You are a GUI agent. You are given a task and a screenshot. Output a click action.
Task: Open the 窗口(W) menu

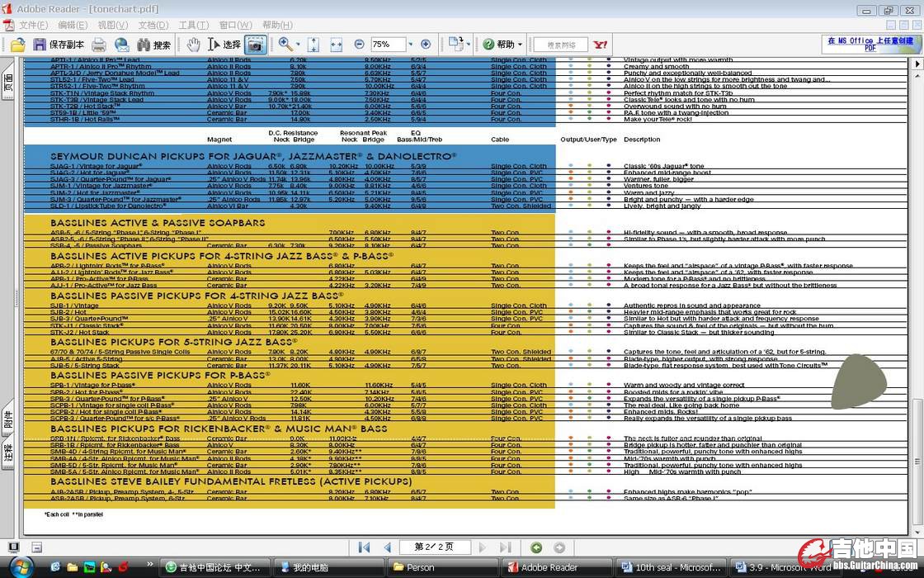236,25
